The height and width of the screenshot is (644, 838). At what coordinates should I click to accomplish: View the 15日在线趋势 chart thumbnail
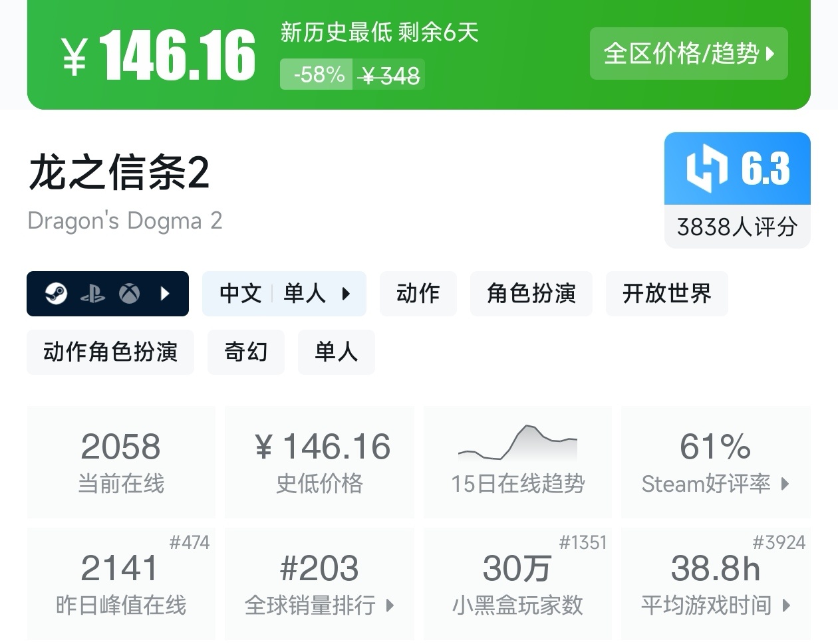point(517,443)
